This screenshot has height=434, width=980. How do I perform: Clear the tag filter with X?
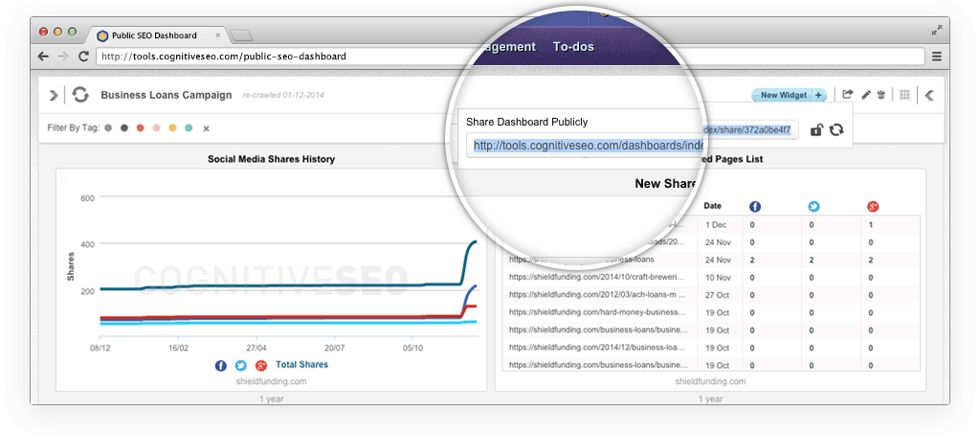[x=207, y=128]
